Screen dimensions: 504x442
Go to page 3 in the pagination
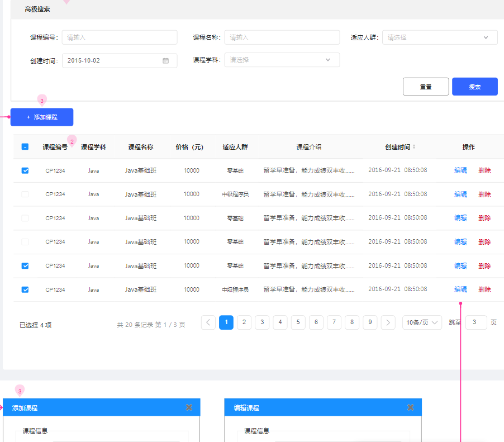click(262, 322)
